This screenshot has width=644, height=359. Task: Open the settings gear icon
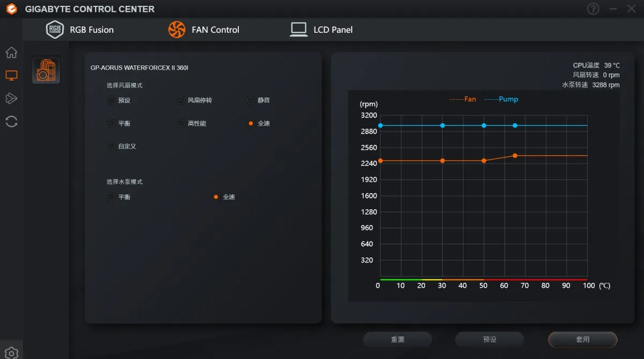[x=11, y=353]
